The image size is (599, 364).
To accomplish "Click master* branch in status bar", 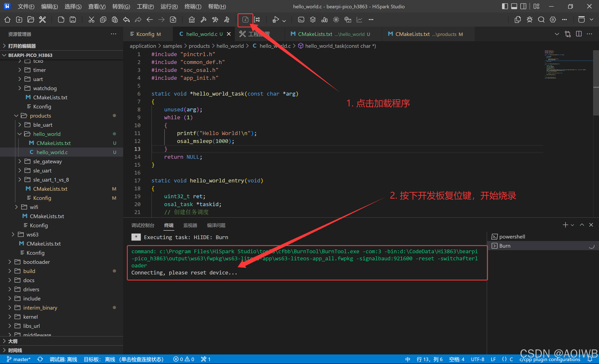I will [x=19, y=359].
